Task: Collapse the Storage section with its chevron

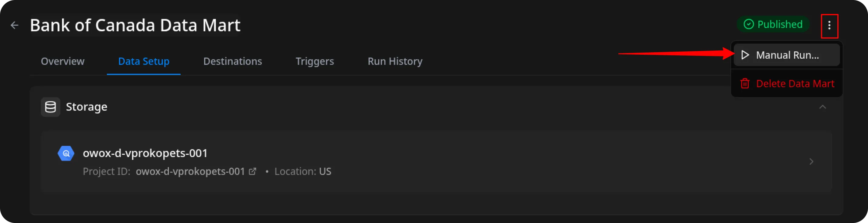Action: (822, 107)
